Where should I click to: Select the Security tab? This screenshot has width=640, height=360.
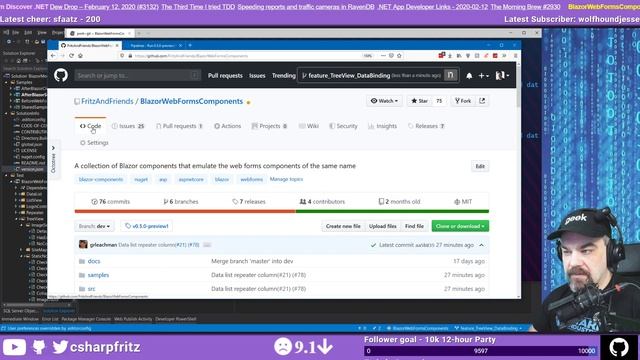343,126
